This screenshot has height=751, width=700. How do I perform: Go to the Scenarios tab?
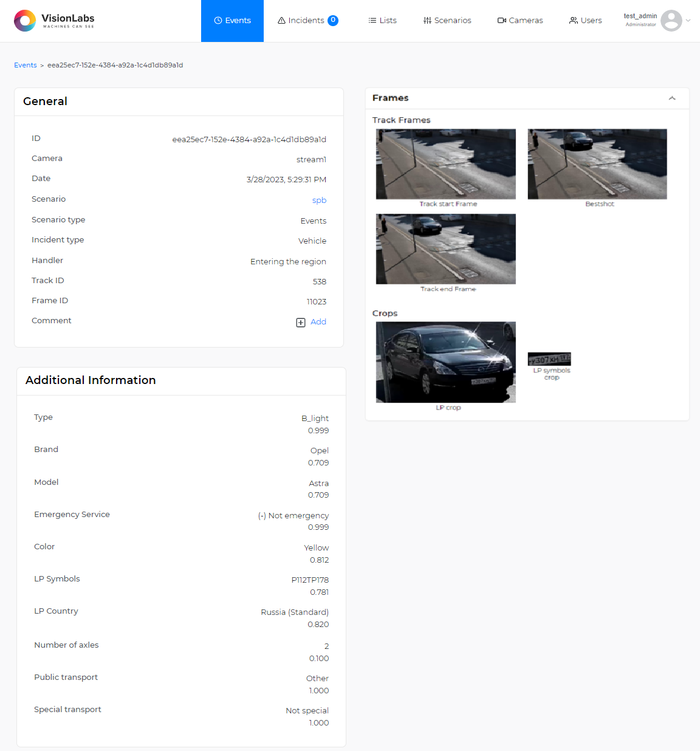click(447, 21)
